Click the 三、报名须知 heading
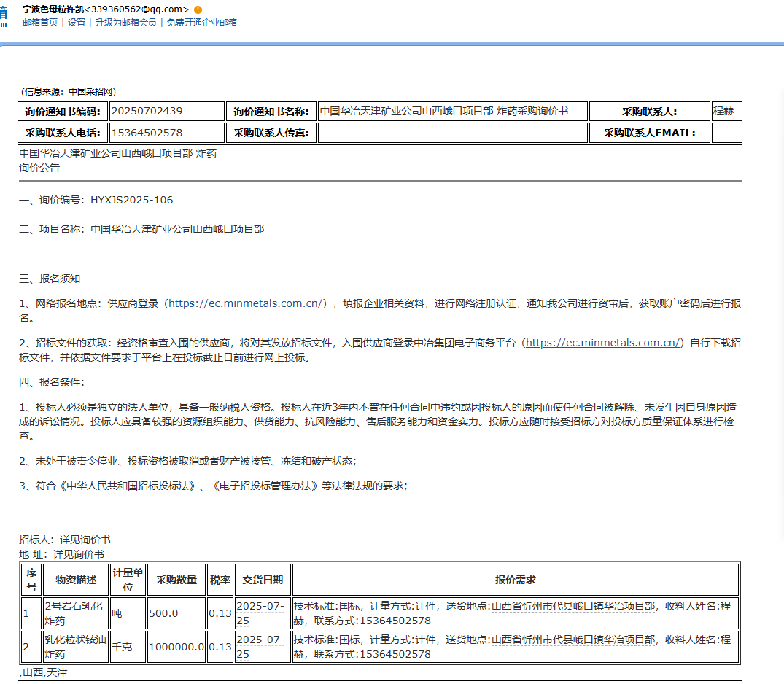This screenshot has height=684, width=784. click(x=50, y=279)
